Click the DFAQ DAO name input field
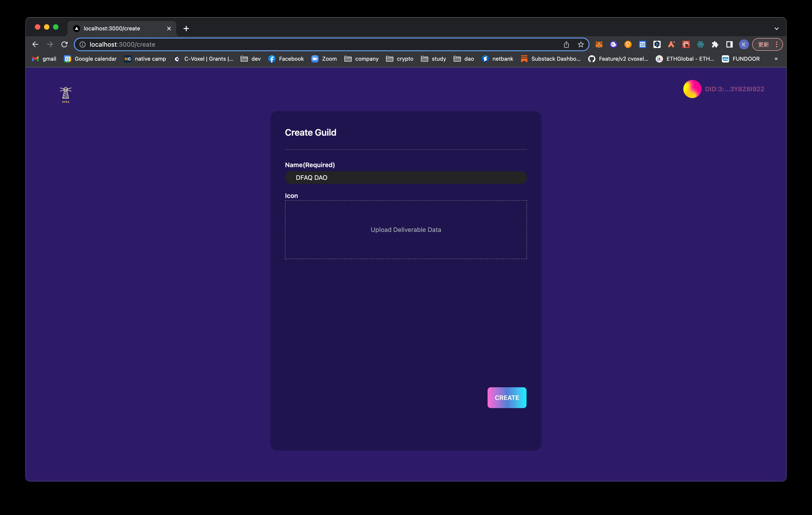 tap(406, 177)
